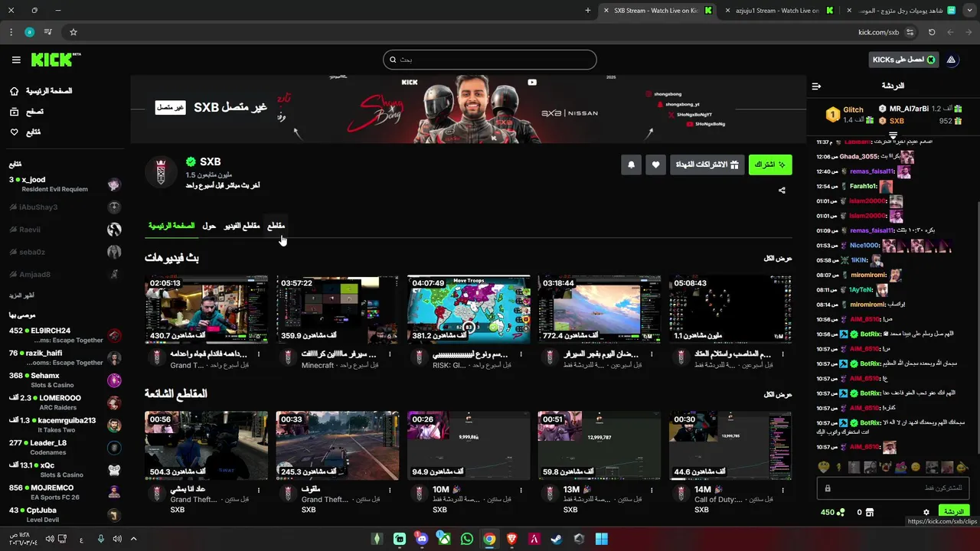The width and height of the screenshot is (980, 551).
Task: Click show more under following list
Action: [21, 295]
